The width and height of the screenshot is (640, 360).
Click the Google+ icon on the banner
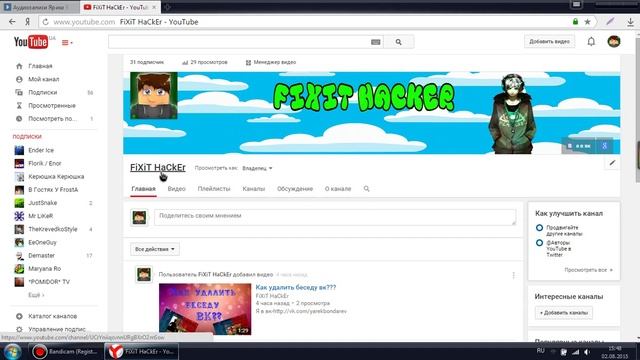coord(604,146)
